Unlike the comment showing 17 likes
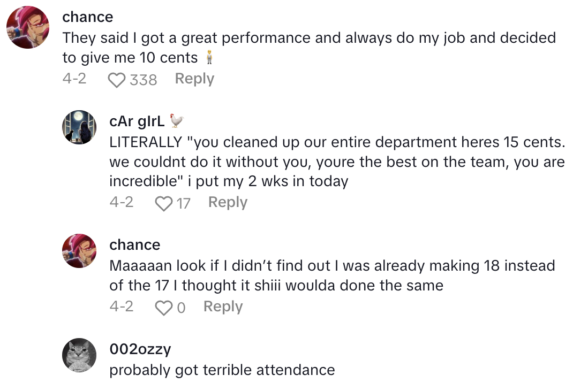The image size is (588, 383). coord(163,202)
